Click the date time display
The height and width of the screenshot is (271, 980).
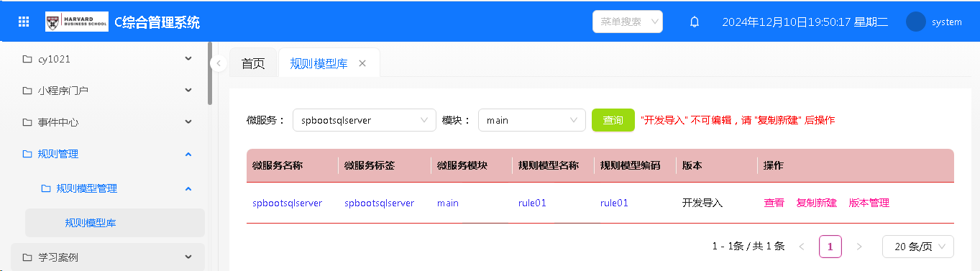click(805, 22)
